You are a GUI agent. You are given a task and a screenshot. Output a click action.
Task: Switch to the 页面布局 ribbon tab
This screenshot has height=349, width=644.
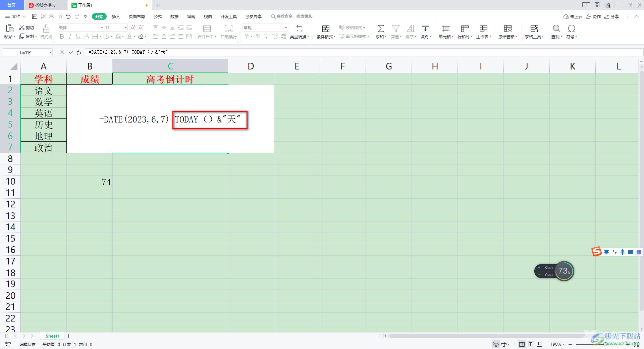click(137, 16)
